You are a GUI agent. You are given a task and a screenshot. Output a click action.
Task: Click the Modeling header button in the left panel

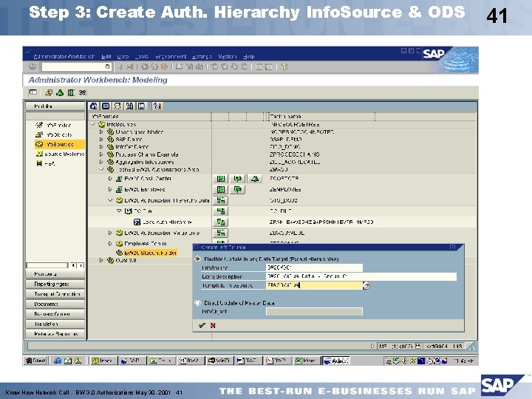tap(55, 106)
